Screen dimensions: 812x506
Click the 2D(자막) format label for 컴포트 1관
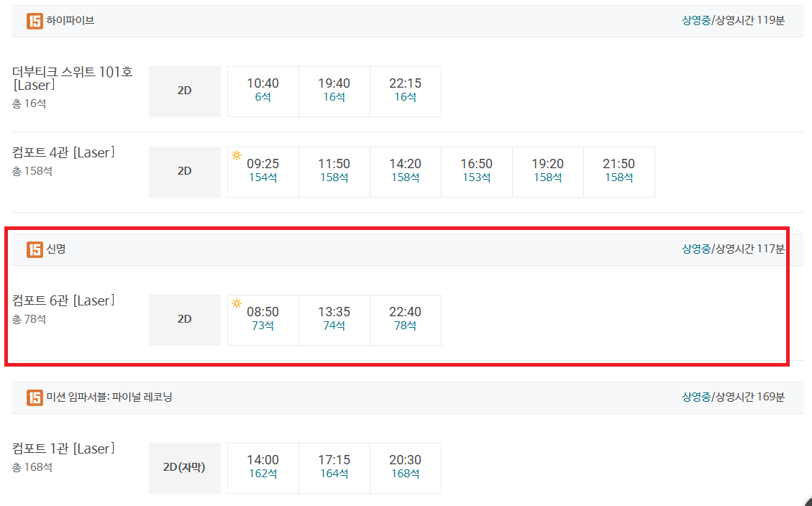pos(184,468)
